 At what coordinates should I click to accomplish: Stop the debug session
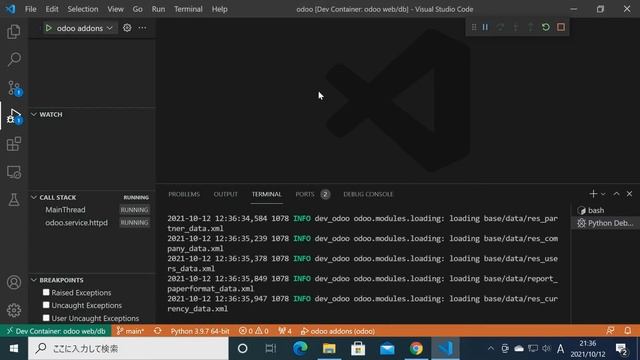click(561, 27)
